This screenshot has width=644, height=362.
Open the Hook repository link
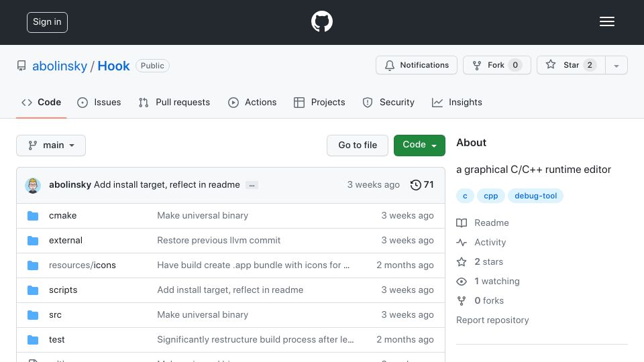(x=113, y=66)
